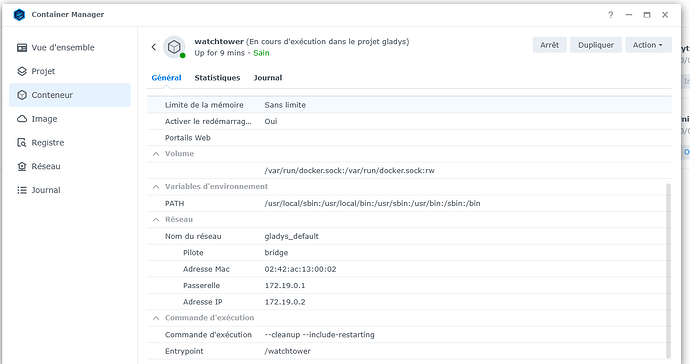This screenshot has width=690, height=364.
Task: Open the Registre section
Action: 70,143
